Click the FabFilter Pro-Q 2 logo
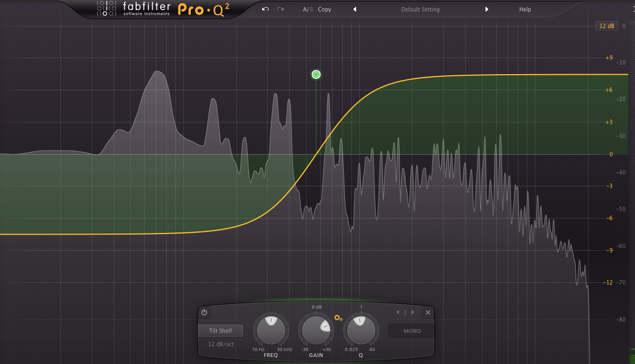635x364 pixels. click(163, 9)
